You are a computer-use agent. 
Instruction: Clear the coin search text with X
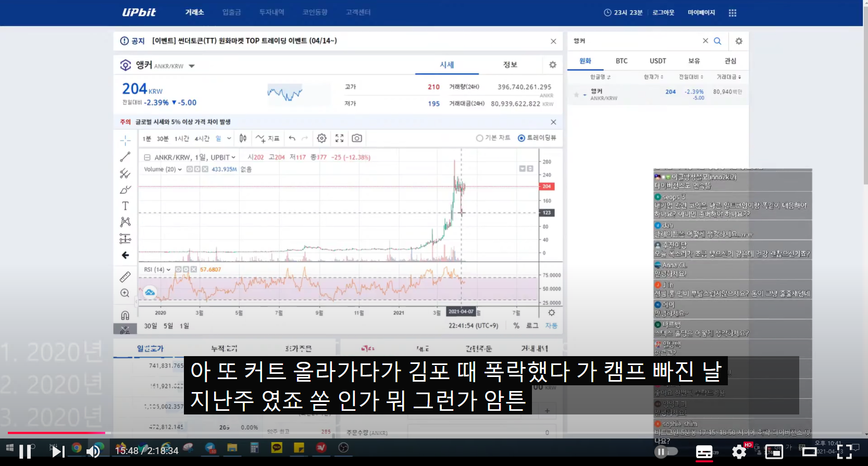[x=705, y=41]
